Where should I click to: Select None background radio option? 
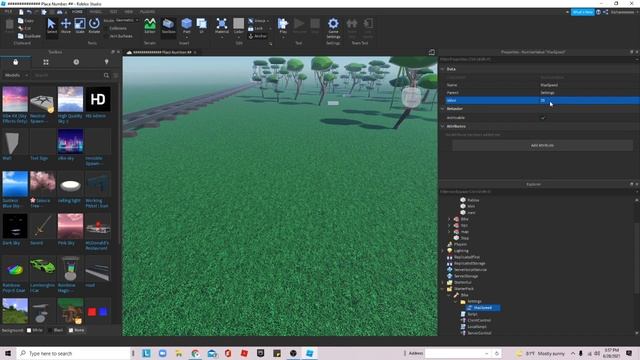pyautogui.click(x=71, y=330)
